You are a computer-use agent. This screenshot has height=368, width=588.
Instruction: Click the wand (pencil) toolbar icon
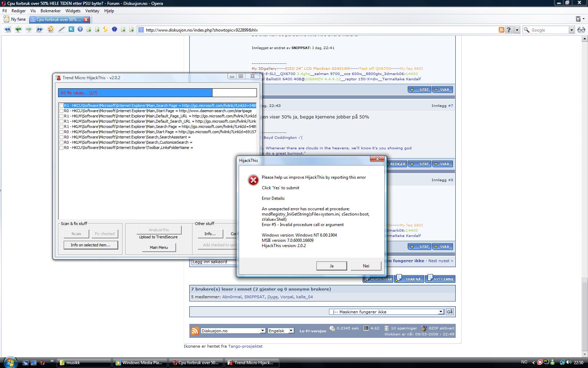(62, 29)
